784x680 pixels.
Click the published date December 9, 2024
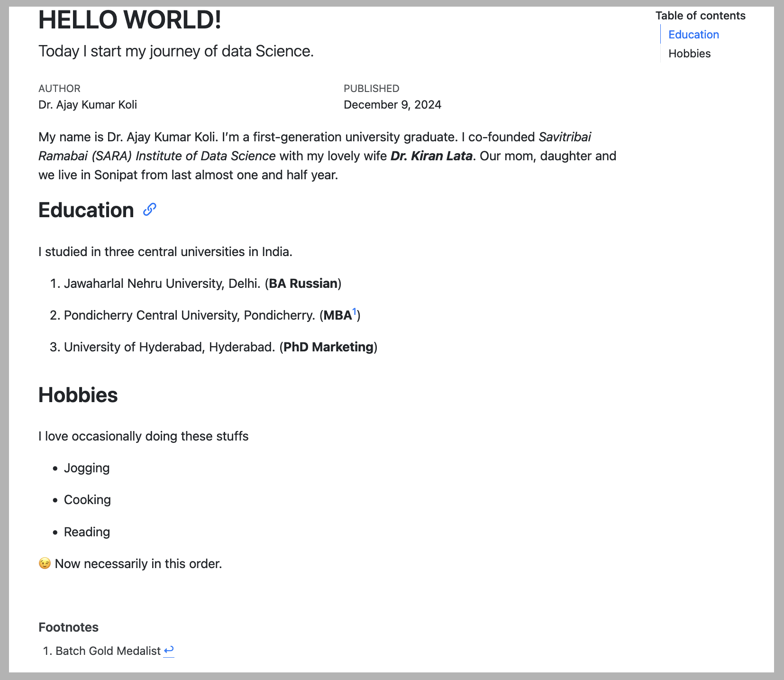pyautogui.click(x=392, y=105)
